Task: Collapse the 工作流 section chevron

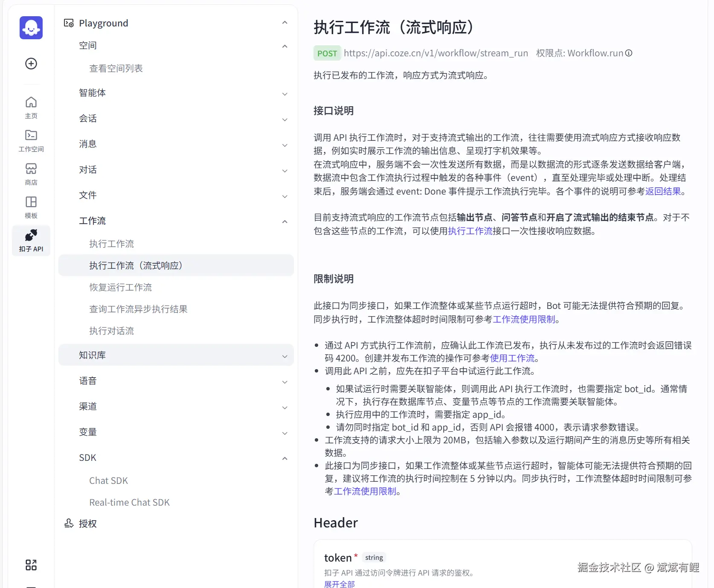Action: [285, 221]
